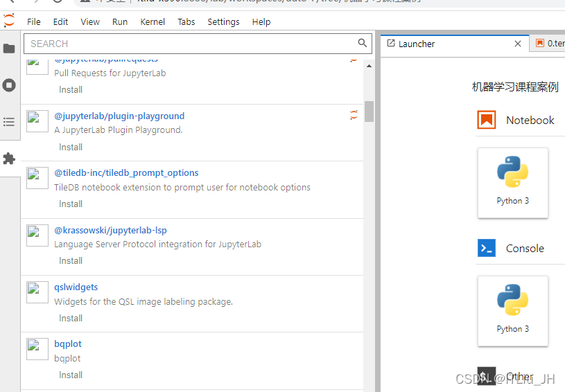
Task: Focus the extension SEARCH field
Action: pos(198,44)
